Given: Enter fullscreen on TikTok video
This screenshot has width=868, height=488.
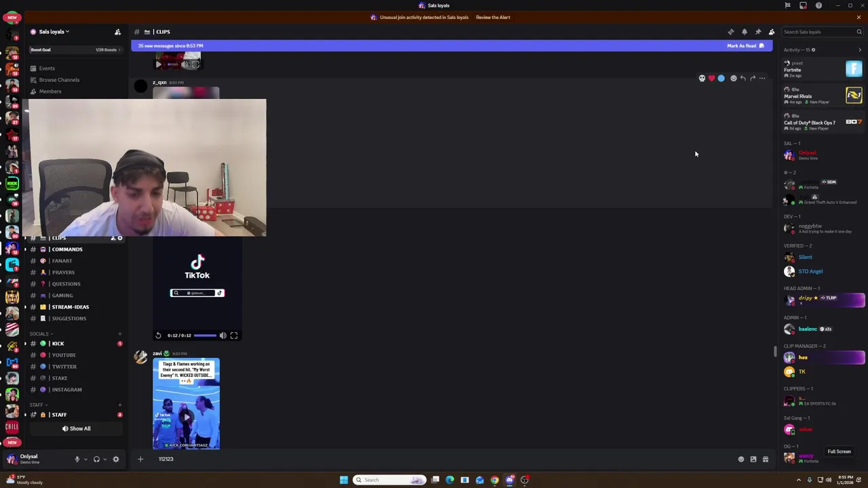Looking at the screenshot, I should pos(234,335).
